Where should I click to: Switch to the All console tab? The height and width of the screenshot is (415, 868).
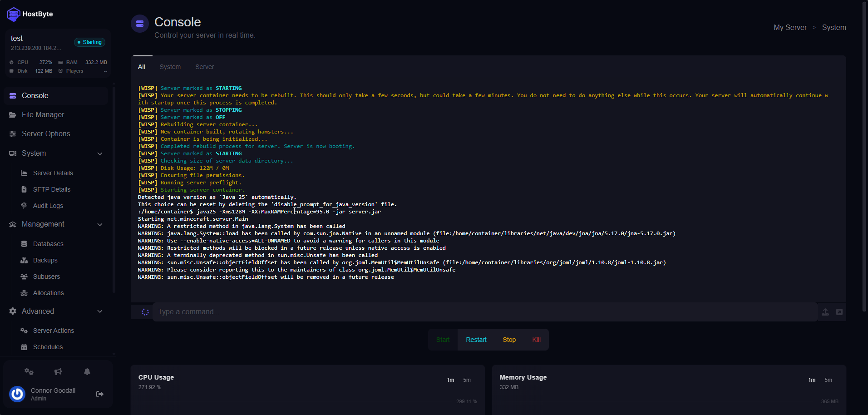point(142,67)
